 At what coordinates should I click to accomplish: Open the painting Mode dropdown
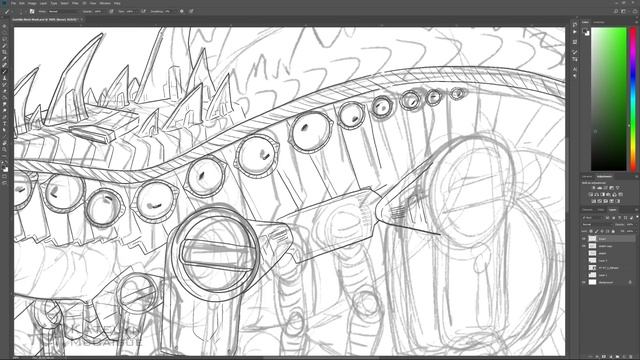coord(63,11)
